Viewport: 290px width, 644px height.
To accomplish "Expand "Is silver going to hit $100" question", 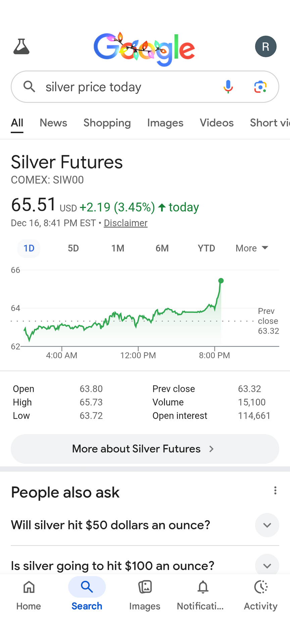I will (267, 566).
